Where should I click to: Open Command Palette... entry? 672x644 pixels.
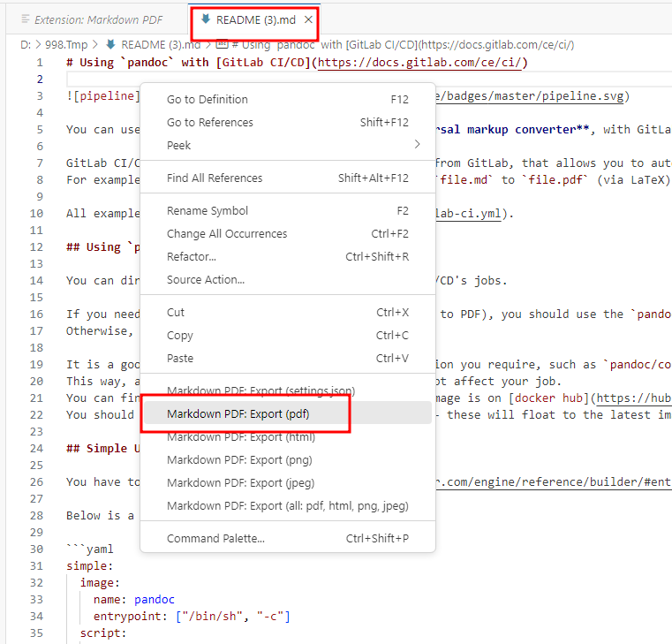pos(288,539)
